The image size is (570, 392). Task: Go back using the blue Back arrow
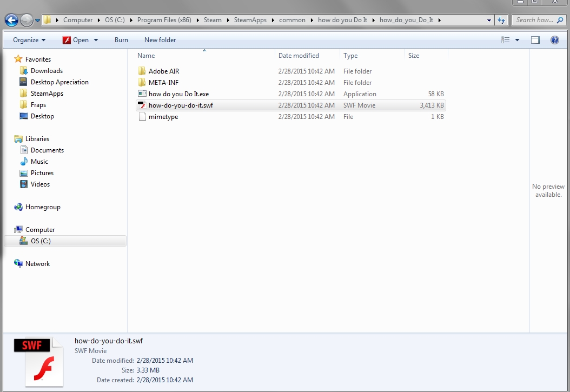click(x=12, y=20)
